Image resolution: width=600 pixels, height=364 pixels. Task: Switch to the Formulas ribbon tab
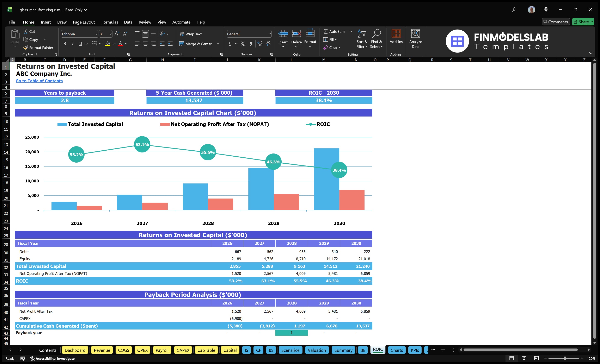coord(110,22)
